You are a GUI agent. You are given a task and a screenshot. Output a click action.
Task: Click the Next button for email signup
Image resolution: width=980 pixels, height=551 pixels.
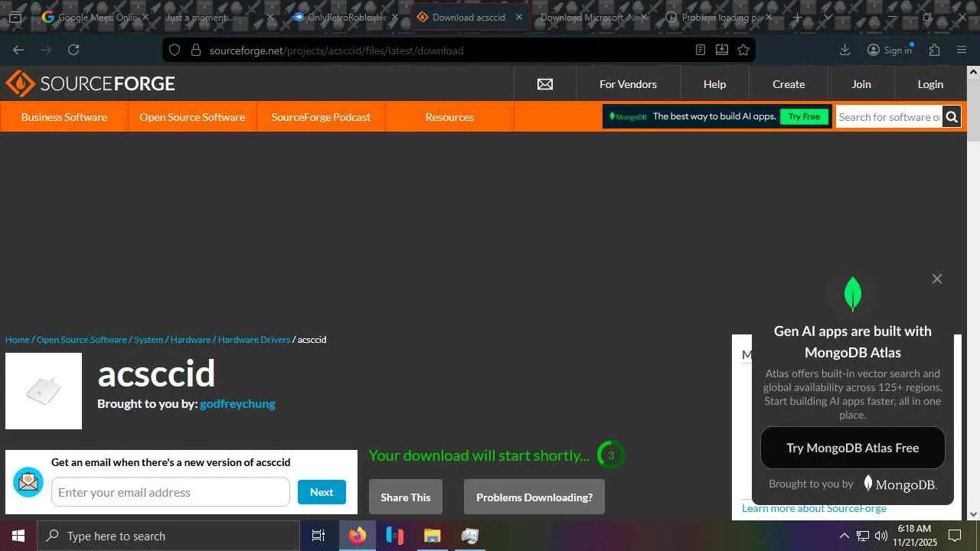tap(322, 492)
